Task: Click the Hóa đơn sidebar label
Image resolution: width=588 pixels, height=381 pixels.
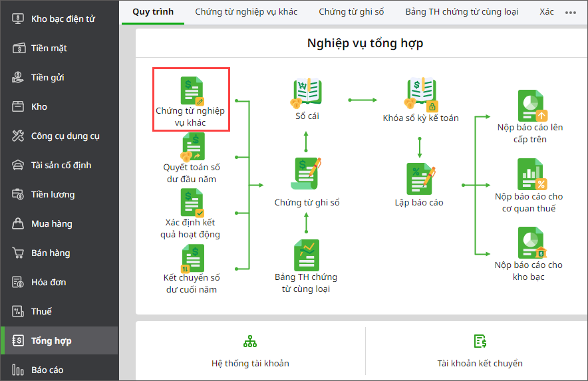Action: coord(49,283)
